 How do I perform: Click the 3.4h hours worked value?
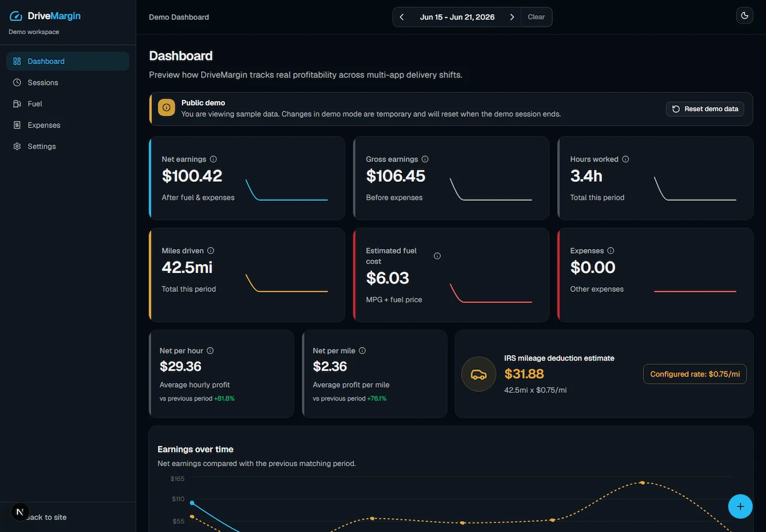(x=586, y=176)
